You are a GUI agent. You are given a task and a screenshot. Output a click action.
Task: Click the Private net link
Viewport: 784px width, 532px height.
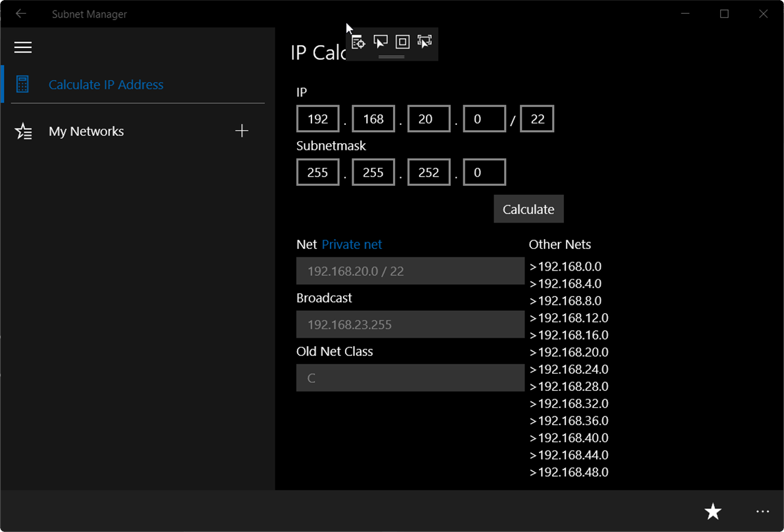[x=352, y=244]
